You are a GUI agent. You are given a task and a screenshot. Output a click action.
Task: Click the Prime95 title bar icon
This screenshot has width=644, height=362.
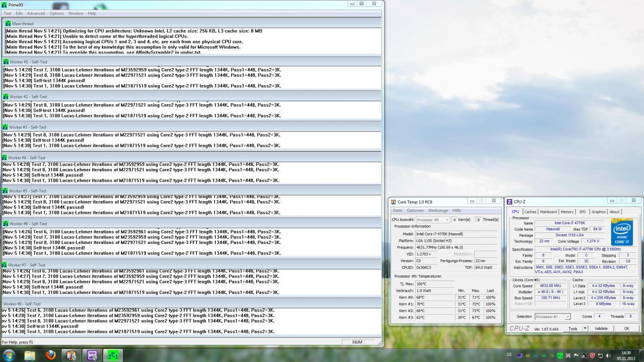(x=4, y=5)
